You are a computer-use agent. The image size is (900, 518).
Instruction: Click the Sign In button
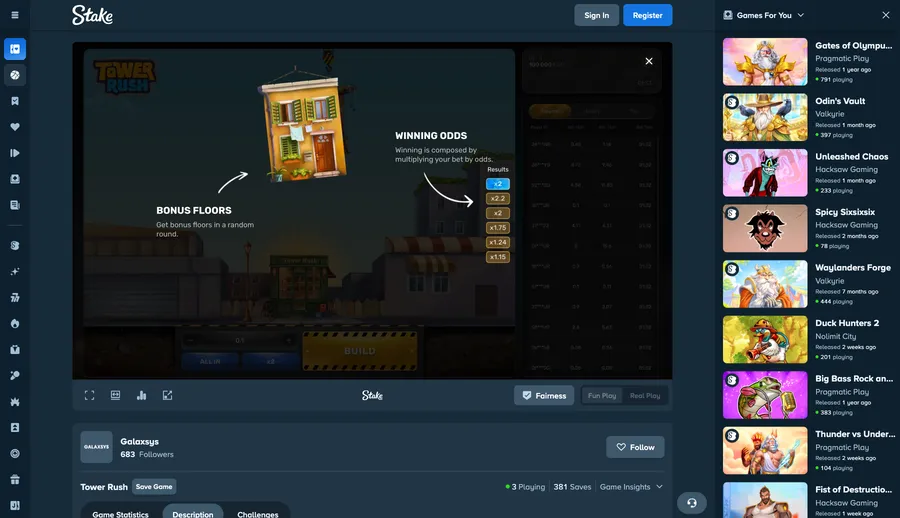point(596,16)
